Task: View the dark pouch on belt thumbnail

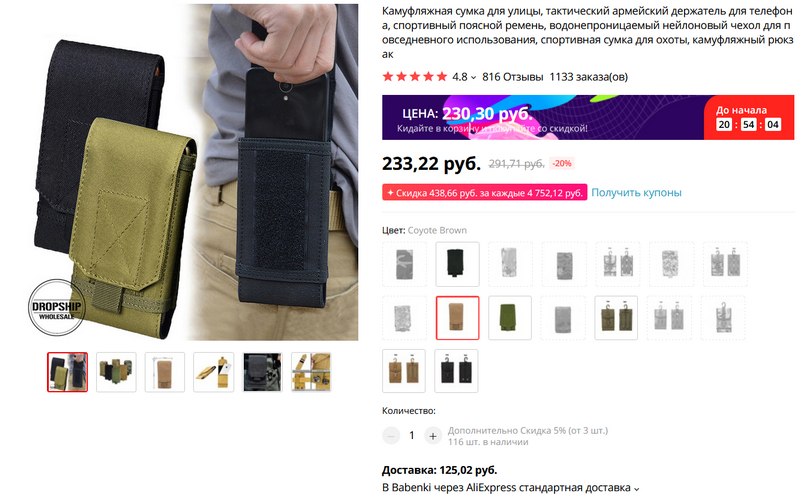Action: pyautogui.click(x=262, y=372)
